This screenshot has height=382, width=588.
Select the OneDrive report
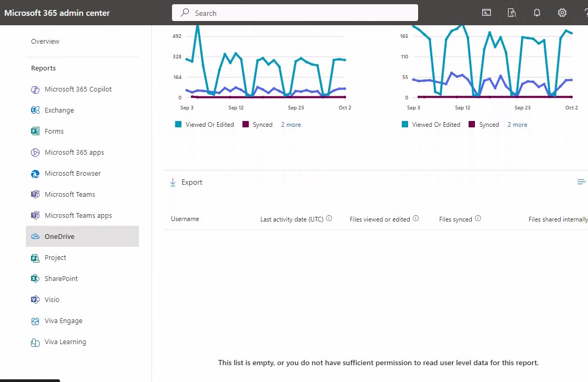coord(82,236)
